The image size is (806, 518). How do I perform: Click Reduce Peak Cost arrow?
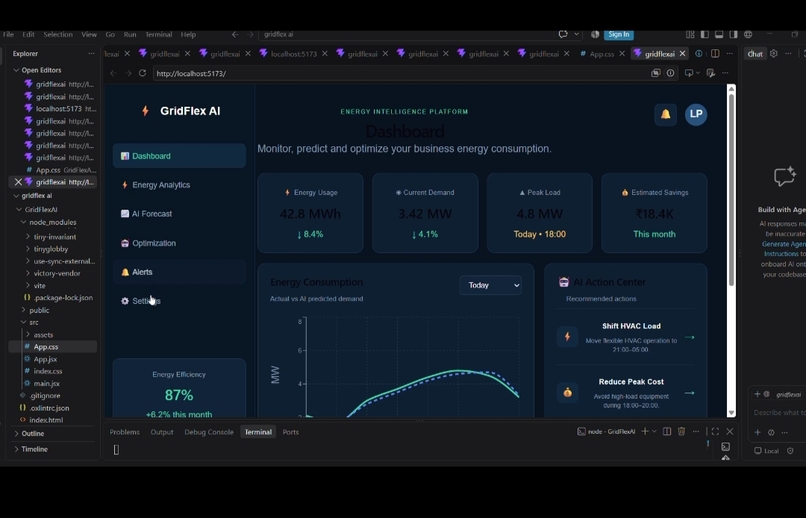[x=690, y=393]
